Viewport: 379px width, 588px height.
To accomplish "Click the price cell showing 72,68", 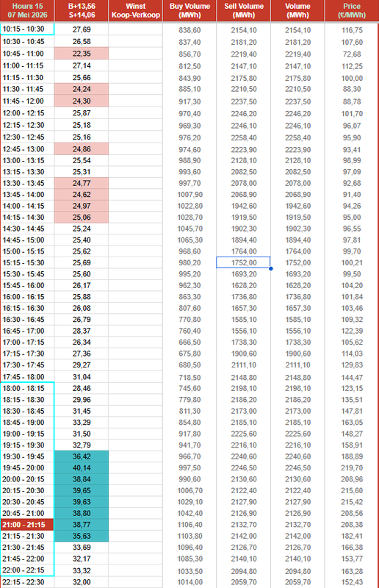I will (352, 54).
